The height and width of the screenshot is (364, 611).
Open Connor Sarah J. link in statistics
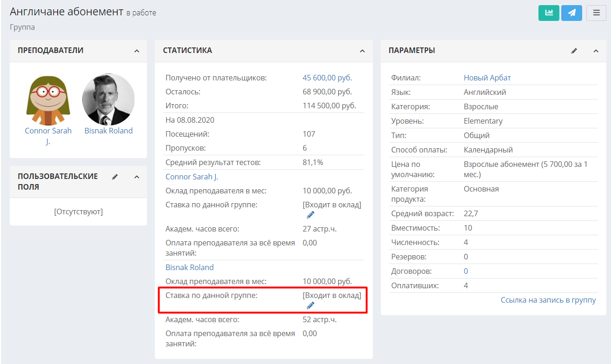click(192, 177)
